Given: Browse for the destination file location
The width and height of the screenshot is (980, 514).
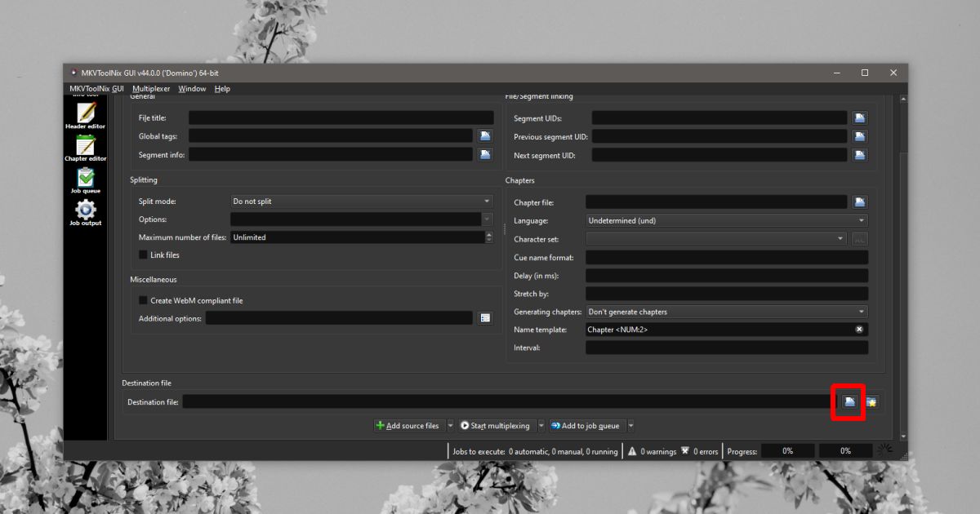Looking at the screenshot, I should coord(848,401).
